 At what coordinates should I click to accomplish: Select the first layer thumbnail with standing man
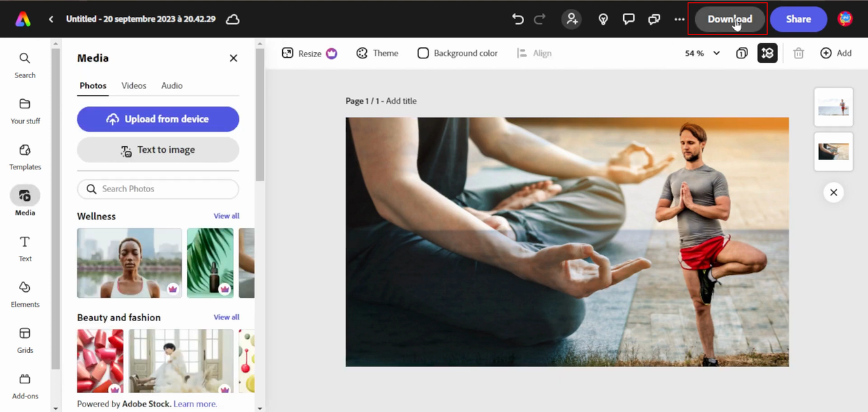pos(833,107)
